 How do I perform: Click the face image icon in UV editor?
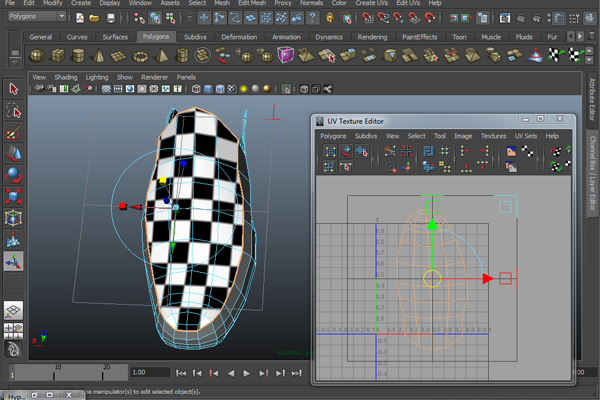(511, 152)
